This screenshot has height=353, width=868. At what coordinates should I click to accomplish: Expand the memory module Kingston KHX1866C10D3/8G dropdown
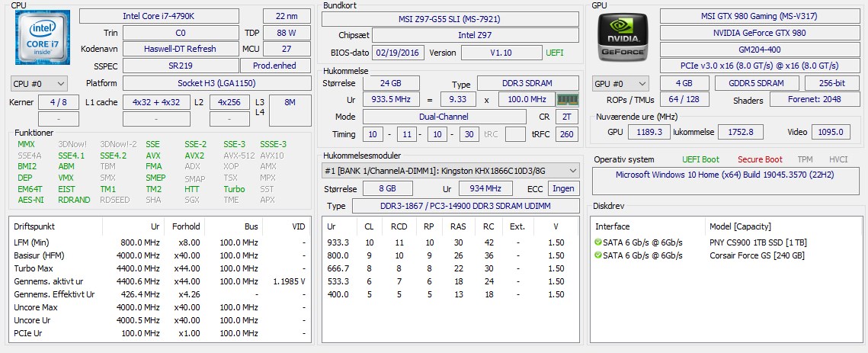coord(450,171)
